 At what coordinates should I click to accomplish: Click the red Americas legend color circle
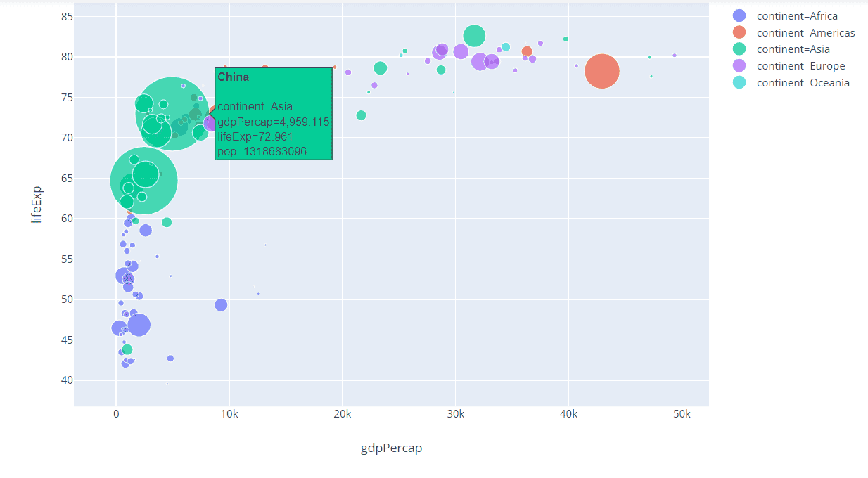(x=739, y=32)
